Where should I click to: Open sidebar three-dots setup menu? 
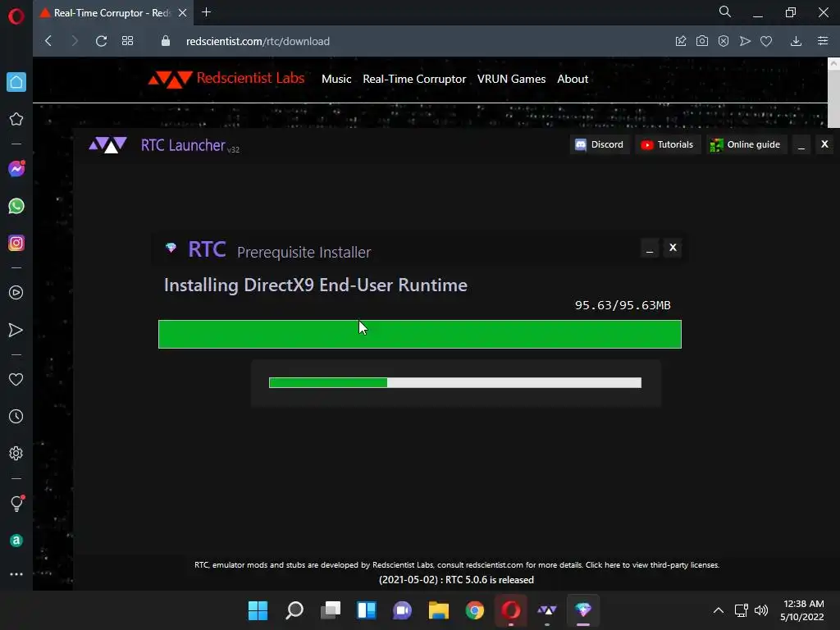(x=16, y=574)
